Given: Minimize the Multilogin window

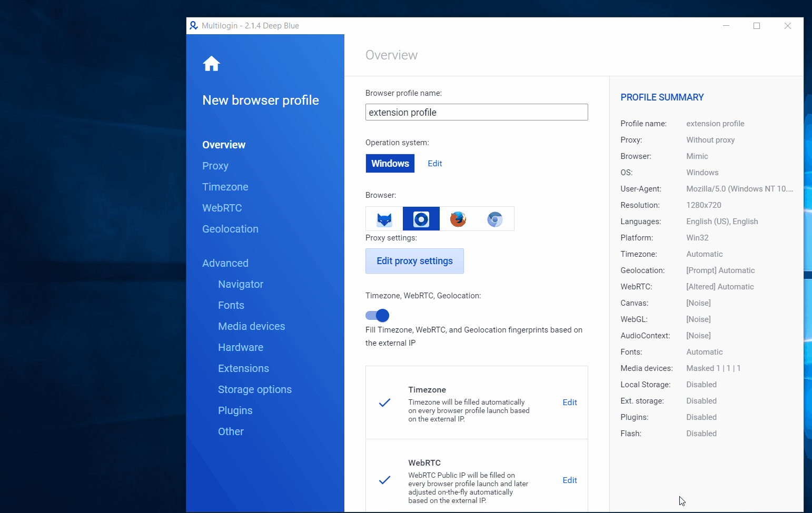Looking at the screenshot, I should (726, 26).
